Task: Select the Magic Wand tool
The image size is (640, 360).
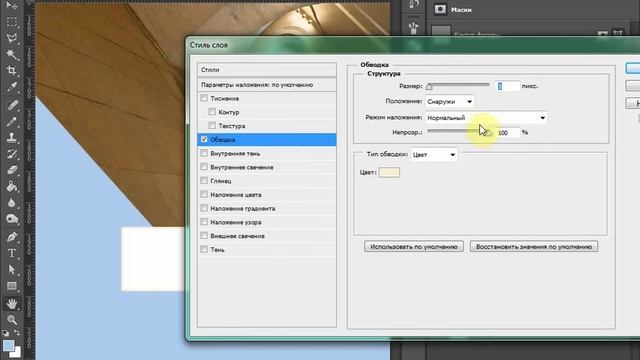Action: [x=12, y=54]
